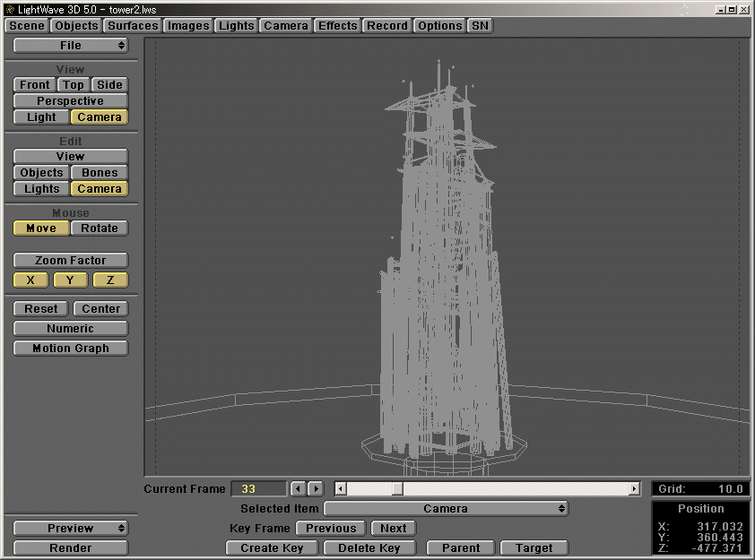Select Bones edit mode

click(99, 172)
